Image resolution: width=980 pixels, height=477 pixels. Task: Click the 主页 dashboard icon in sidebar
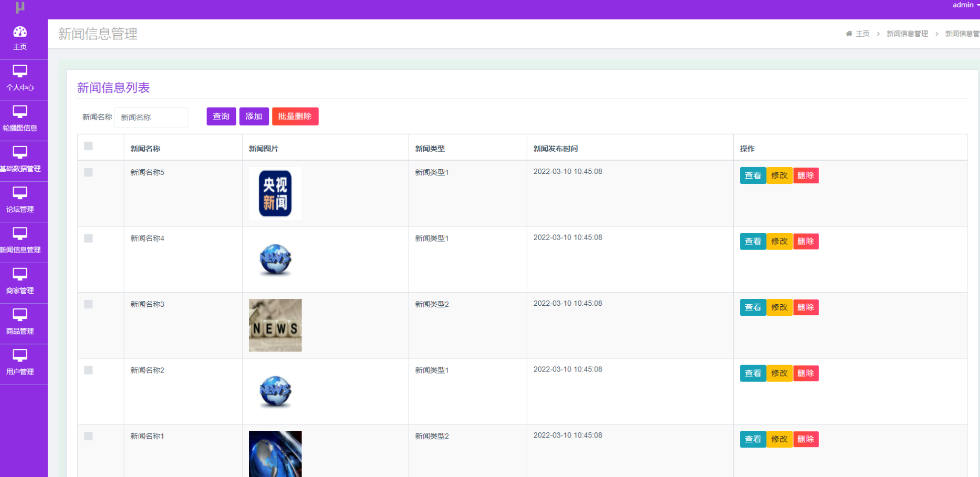pyautogui.click(x=20, y=32)
